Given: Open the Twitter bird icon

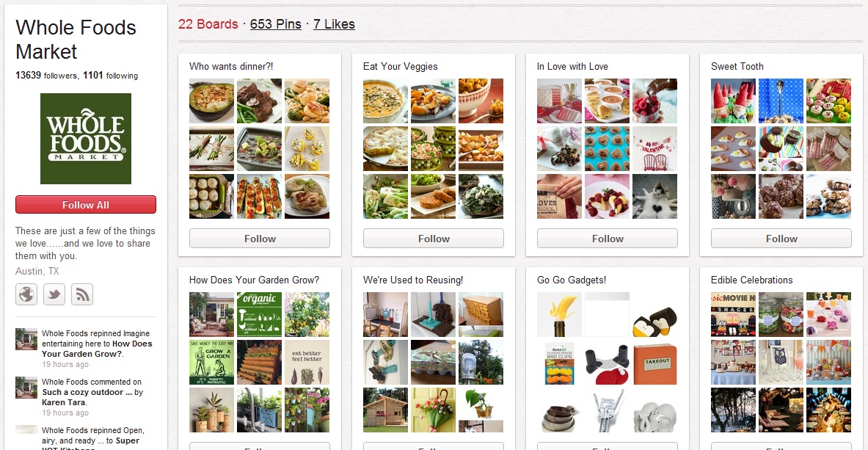Looking at the screenshot, I should pyautogui.click(x=54, y=294).
